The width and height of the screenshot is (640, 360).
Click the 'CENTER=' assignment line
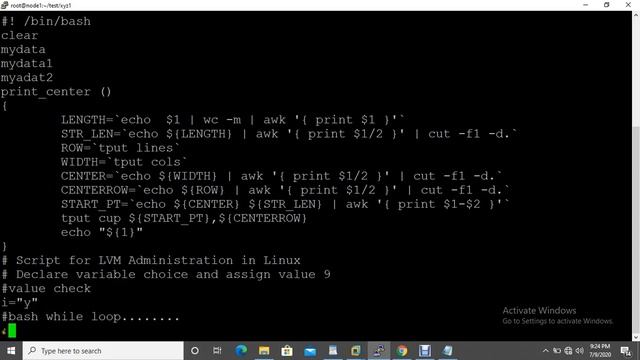pyautogui.click(x=282, y=176)
